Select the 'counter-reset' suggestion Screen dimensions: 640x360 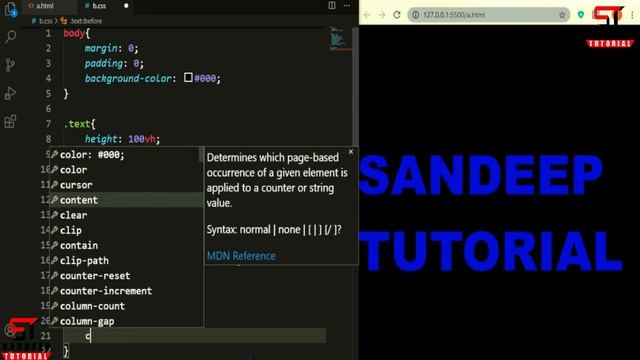[x=126, y=276]
